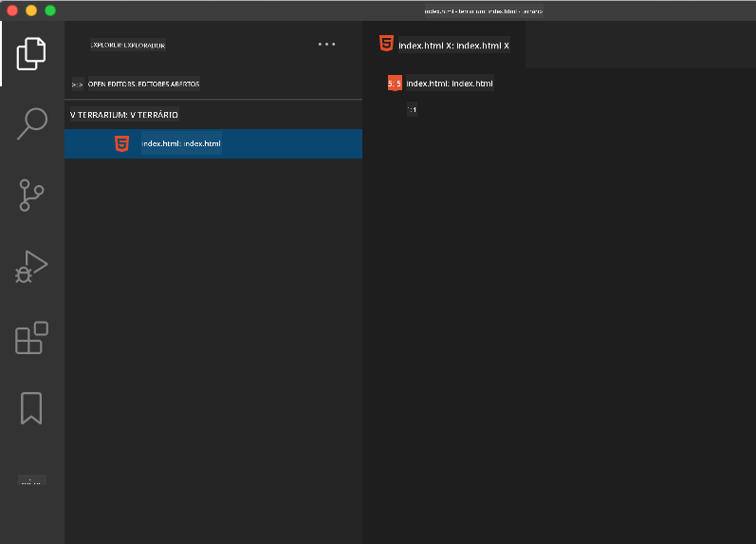The height and width of the screenshot is (544, 756).
Task: Switch to the index.html editor tab
Action: [441, 46]
